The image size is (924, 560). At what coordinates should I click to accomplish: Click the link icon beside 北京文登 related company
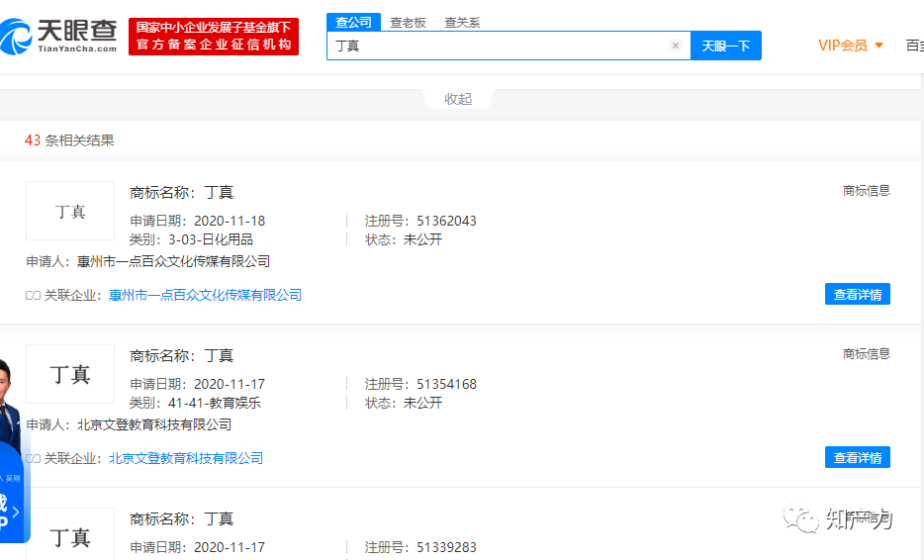point(33,459)
